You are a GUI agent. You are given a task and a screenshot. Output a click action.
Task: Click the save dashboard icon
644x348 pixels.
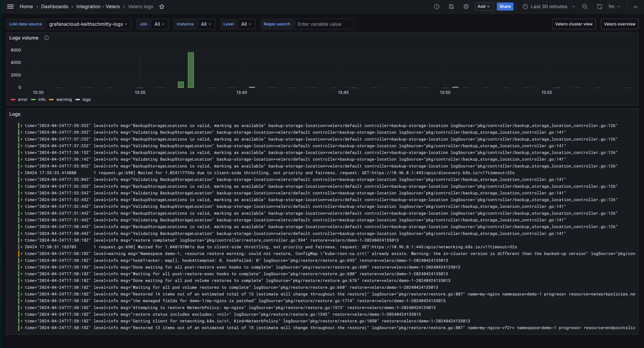451,7
